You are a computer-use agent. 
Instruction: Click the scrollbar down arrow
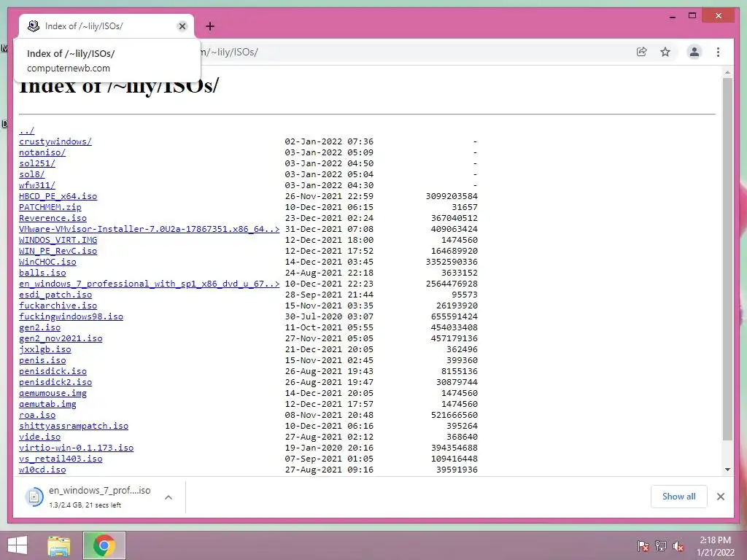tap(727, 470)
